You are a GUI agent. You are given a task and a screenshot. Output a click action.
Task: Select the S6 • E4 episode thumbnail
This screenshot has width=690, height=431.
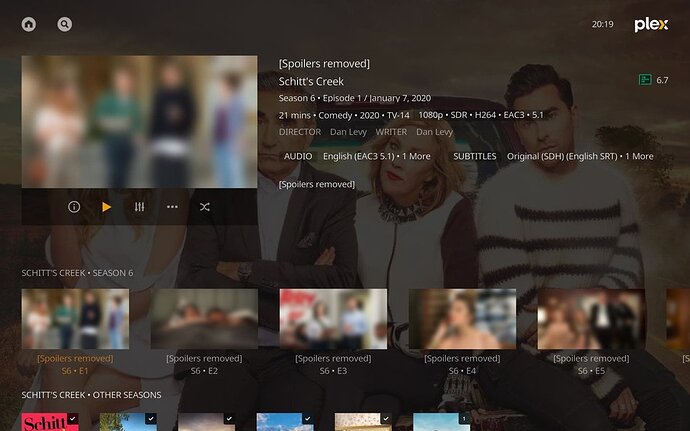point(462,319)
